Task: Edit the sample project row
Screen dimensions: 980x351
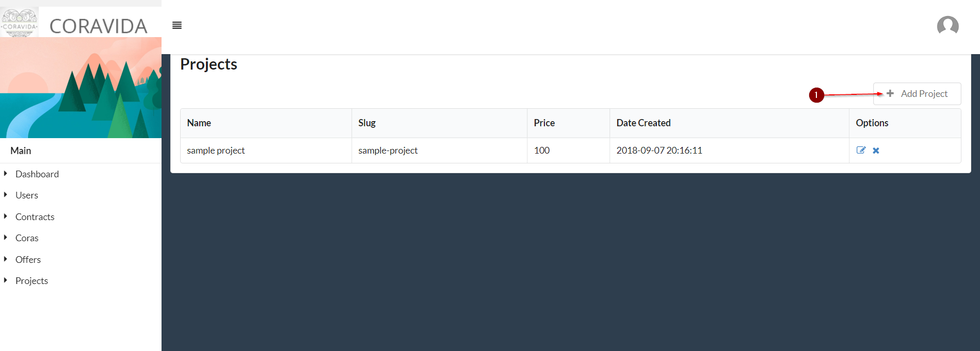Action: 861,151
